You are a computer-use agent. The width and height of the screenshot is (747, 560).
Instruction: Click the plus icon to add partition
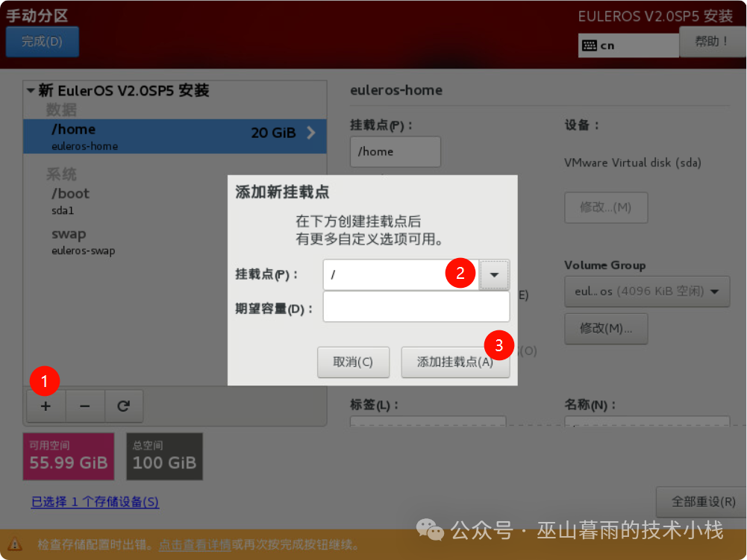click(x=46, y=406)
